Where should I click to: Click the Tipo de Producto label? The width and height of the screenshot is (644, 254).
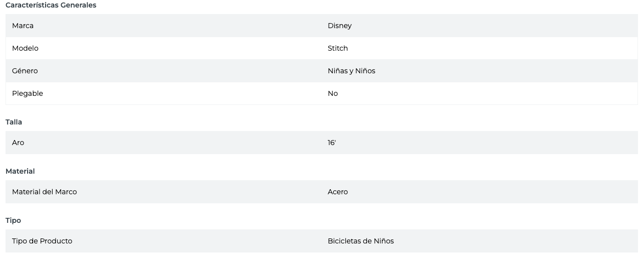(x=42, y=241)
